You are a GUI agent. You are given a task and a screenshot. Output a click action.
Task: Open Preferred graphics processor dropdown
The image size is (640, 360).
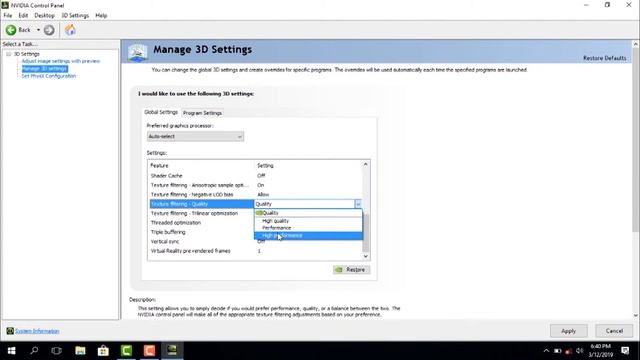[195, 136]
